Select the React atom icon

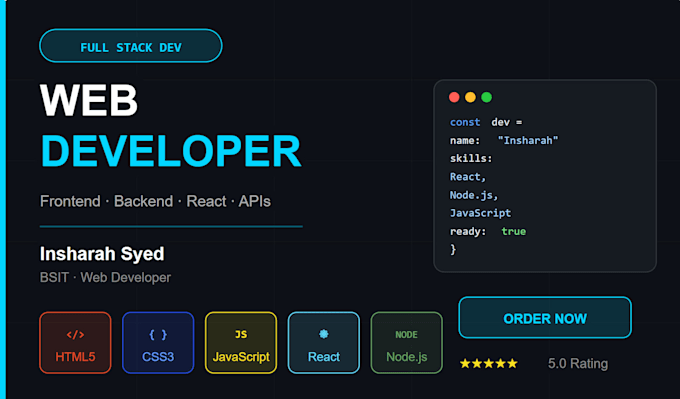click(x=324, y=334)
